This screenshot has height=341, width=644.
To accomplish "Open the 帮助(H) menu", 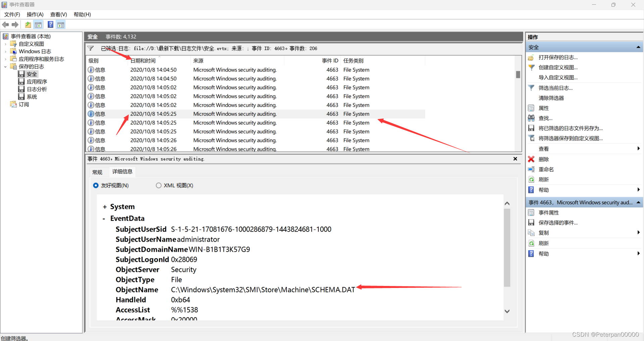I will [x=83, y=14].
